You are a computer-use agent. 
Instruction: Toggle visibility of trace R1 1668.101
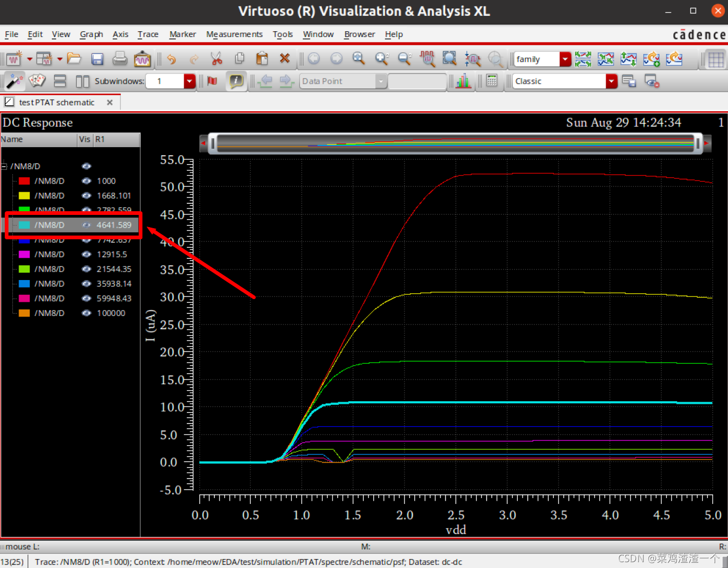pos(86,196)
